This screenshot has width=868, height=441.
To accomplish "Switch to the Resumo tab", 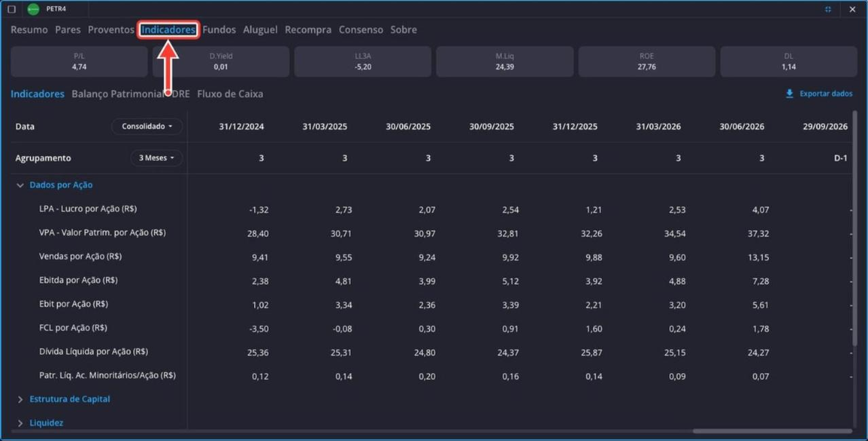I will click(29, 30).
